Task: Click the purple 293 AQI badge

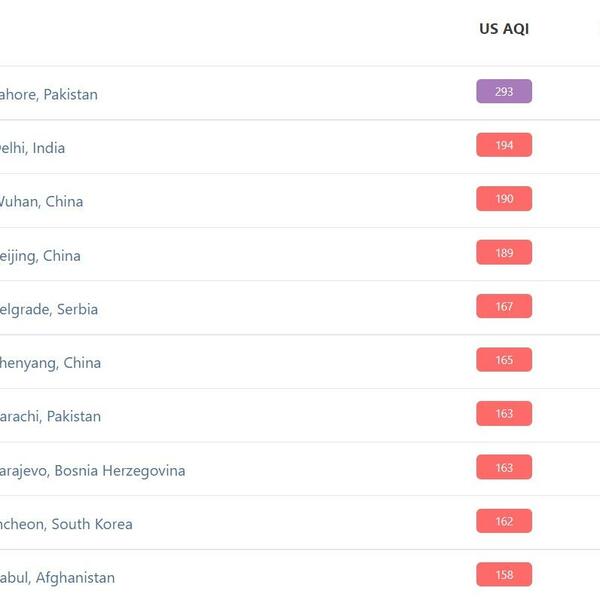Action: coord(504,92)
